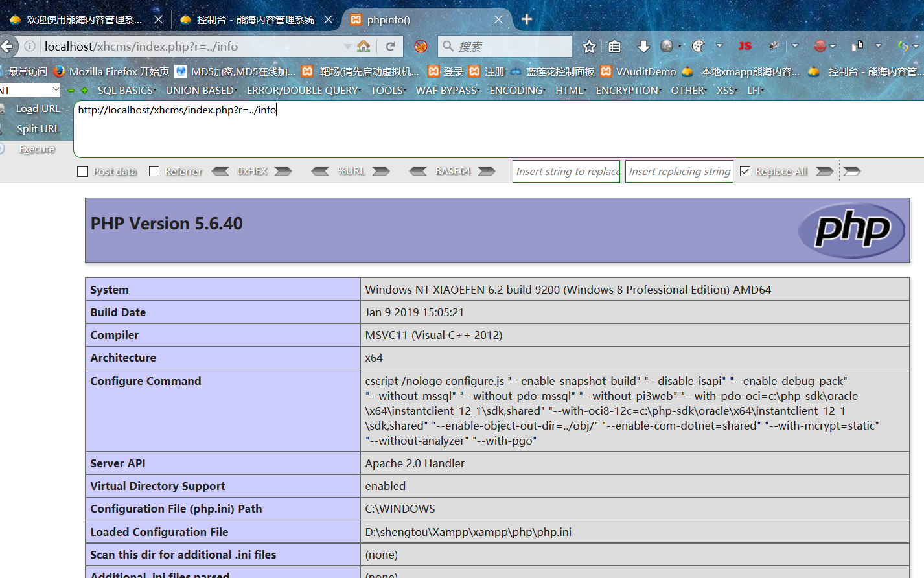URL-encode using right %URL arrow
Screen dimensions: 924x578
click(381, 171)
